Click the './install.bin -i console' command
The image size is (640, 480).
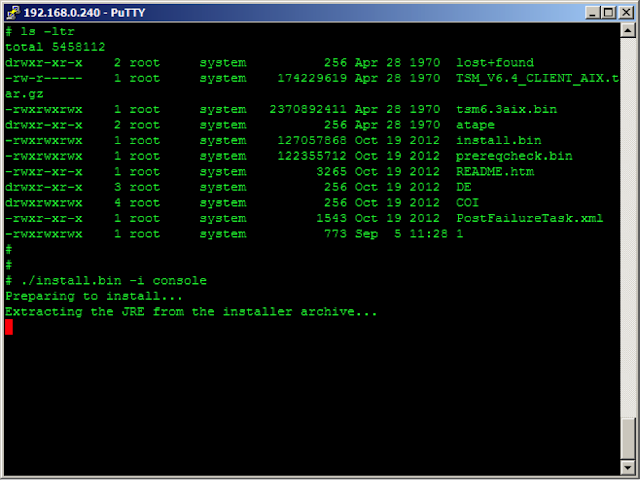pyautogui.click(x=113, y=281)
